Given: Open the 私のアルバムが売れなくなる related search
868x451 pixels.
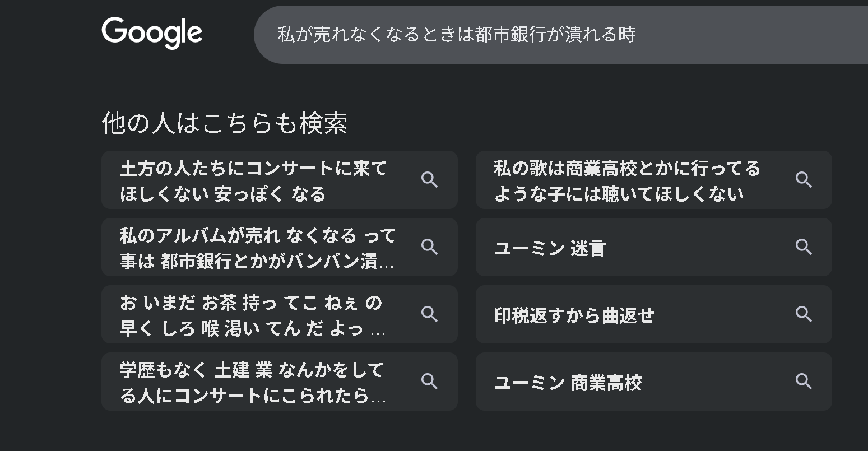Looking at the screenshot, I should click(x=258, y=248).
